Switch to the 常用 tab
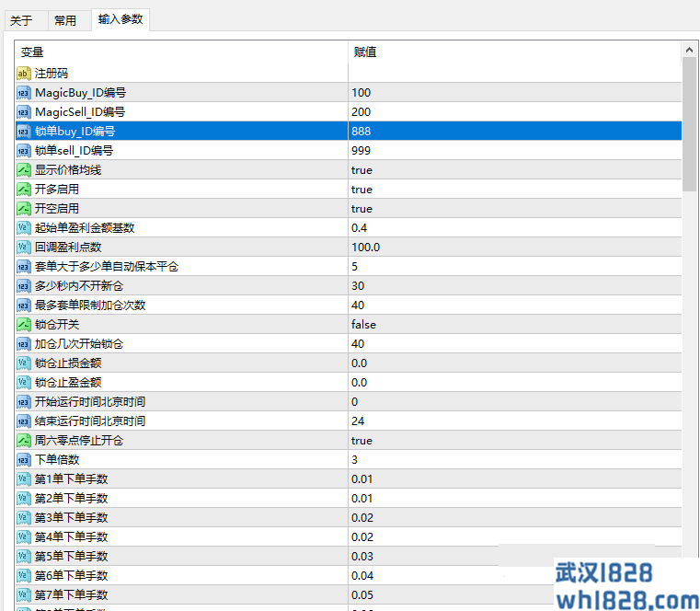 [65, 20]
